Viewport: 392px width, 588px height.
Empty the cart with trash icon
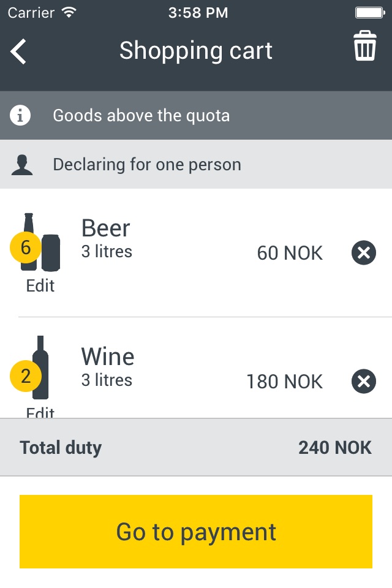[364, 46]
